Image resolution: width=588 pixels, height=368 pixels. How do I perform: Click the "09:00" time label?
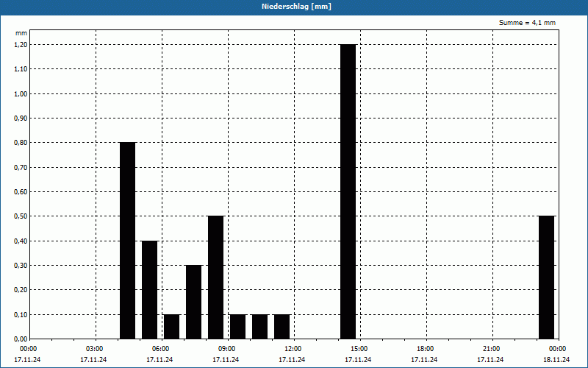pos(227,349)
